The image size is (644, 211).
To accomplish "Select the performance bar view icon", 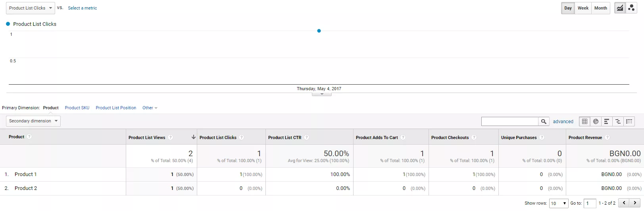I will (x=607, y=122).
